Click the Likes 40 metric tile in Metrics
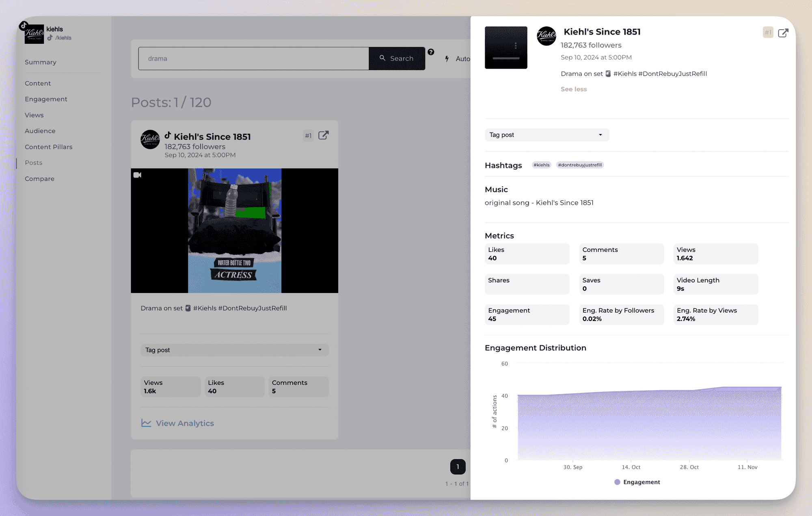 pyautogui.click(x=527, y=254)
